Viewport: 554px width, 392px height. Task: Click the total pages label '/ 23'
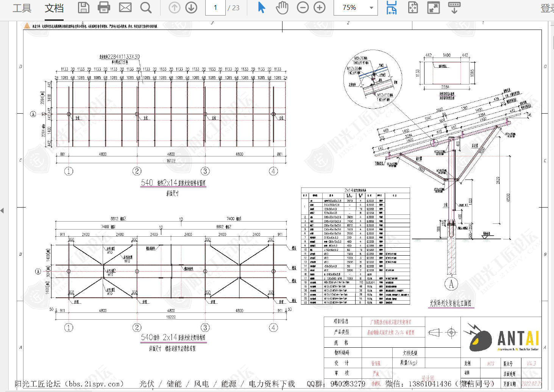(234, 8)
